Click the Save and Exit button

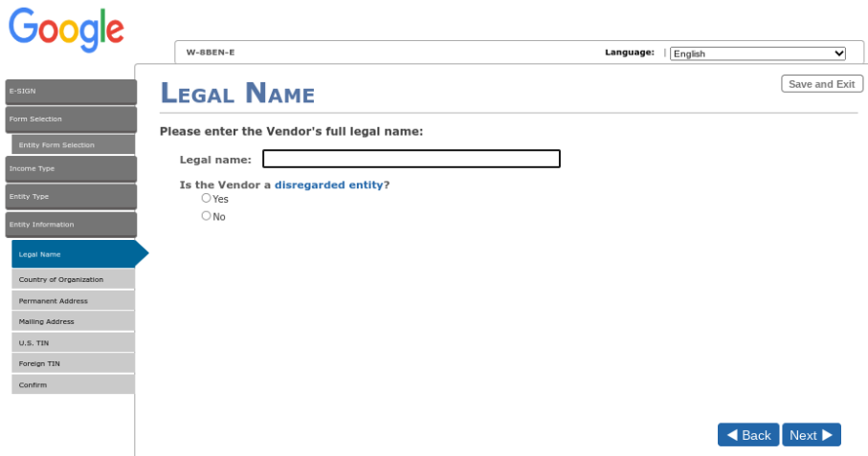coord(821,84)
